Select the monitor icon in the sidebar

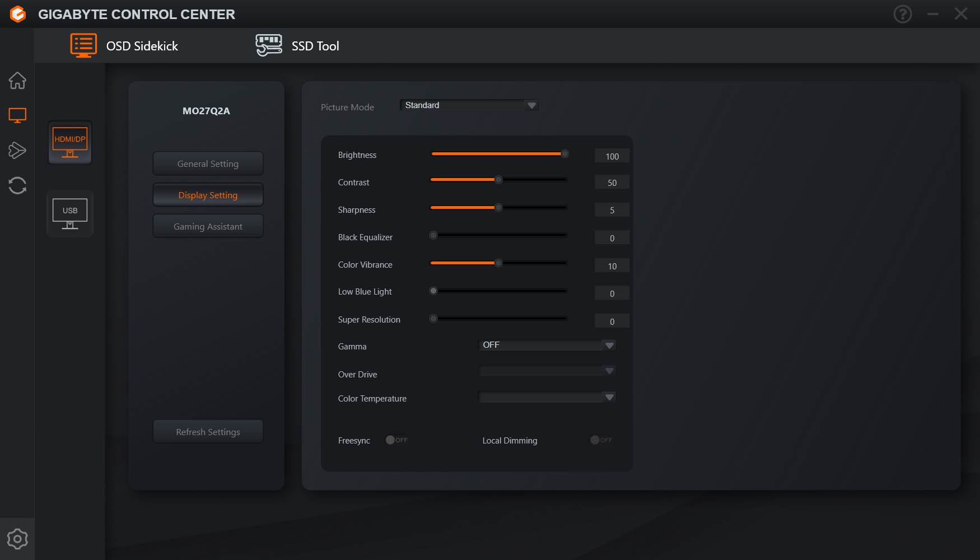tap(17, 115)
